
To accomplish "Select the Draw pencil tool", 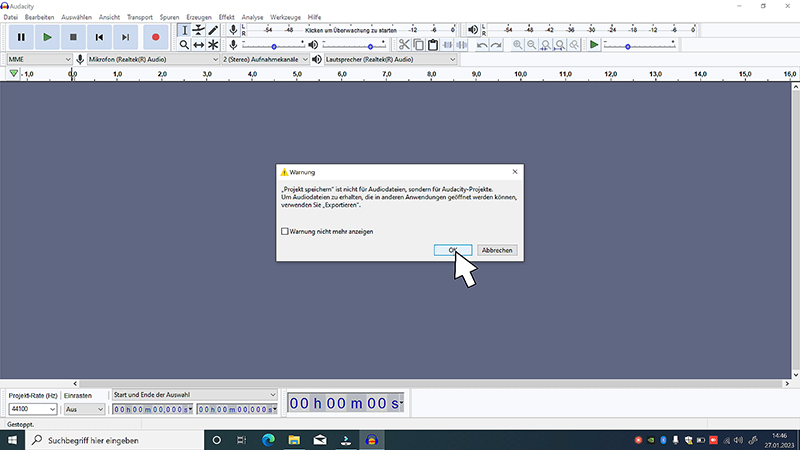I will 213,30.
